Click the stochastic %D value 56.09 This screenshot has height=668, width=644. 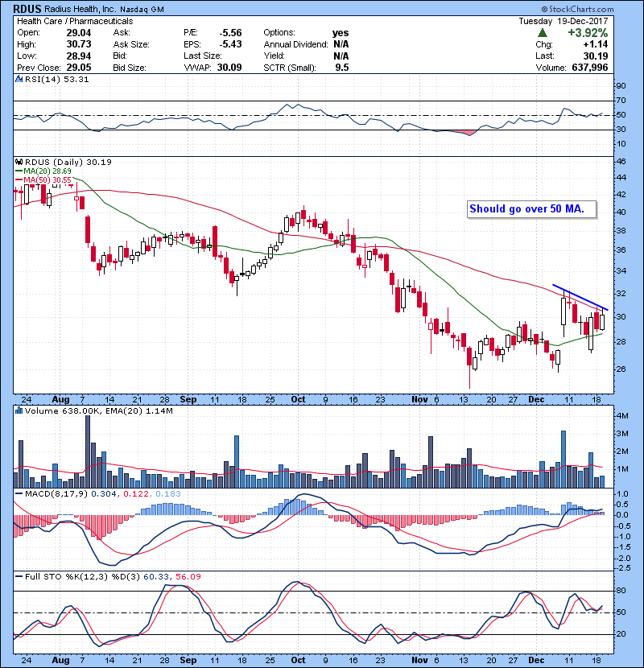pos(188,577)
